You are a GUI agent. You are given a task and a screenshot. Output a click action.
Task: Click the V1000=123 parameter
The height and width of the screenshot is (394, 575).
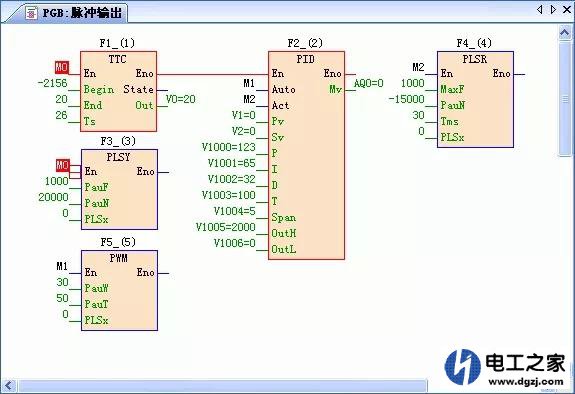(228, 147)
